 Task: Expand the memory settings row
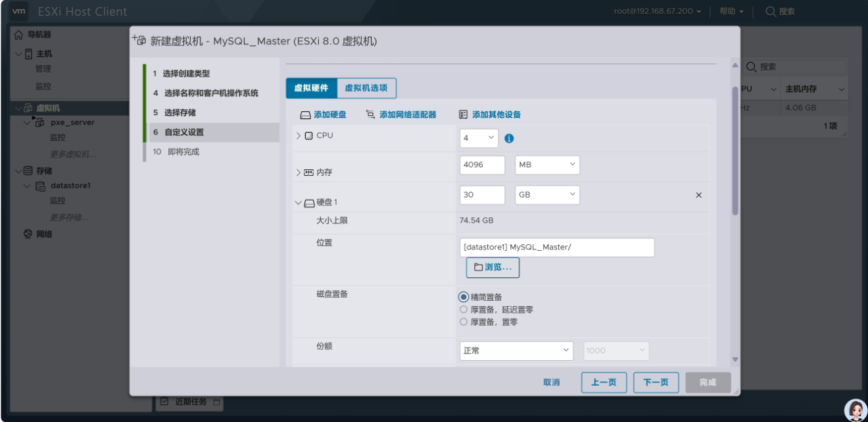click(299, 172)
